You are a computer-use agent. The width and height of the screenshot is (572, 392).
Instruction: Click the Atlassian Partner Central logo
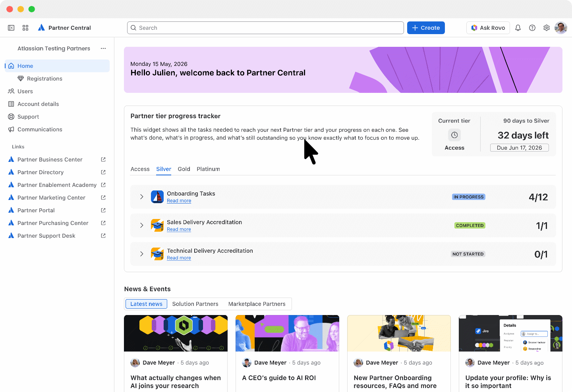pos(41,28)
